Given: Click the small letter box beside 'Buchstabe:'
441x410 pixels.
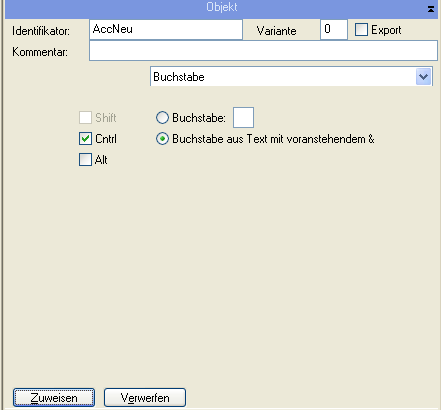Looking at the screenshot, I should point(243,117).
